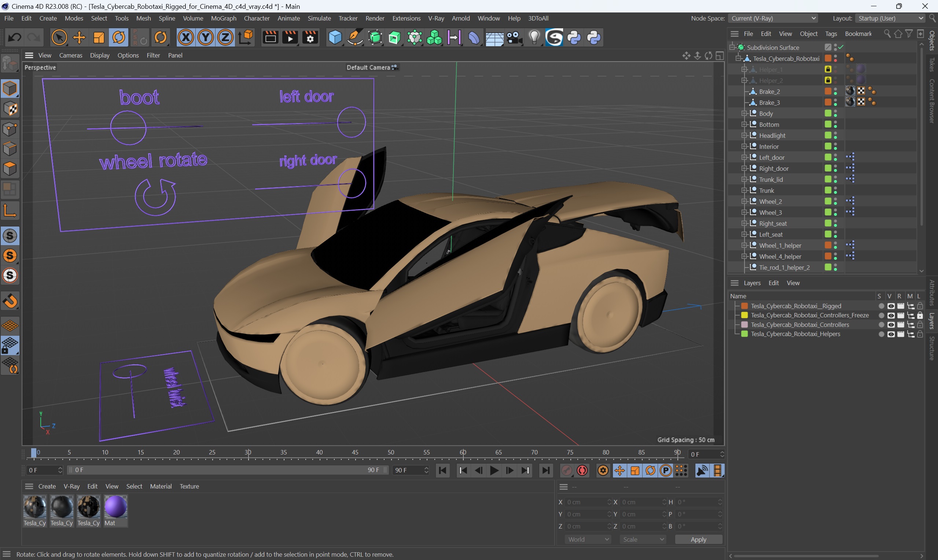
Task: Toggle Autokeying button
Action: [582, 470]
